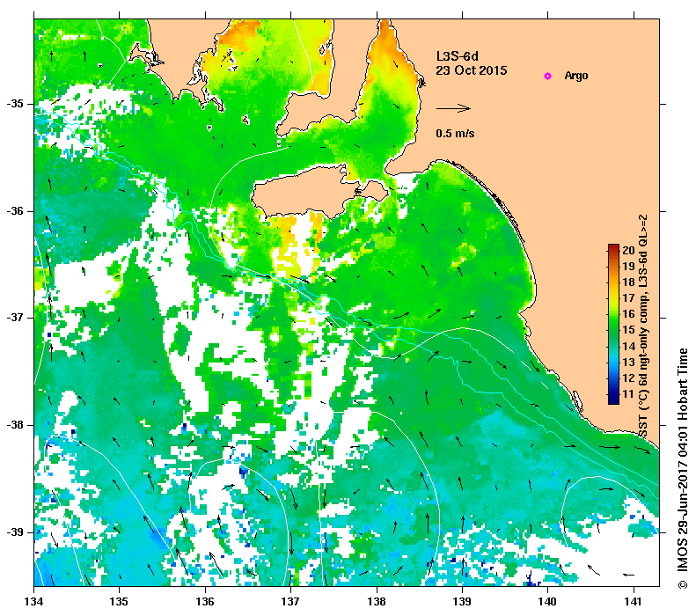Click the 'Argo' legend label
The width and height of the screenshot is (696, 616).
click(x=576, y=76)
